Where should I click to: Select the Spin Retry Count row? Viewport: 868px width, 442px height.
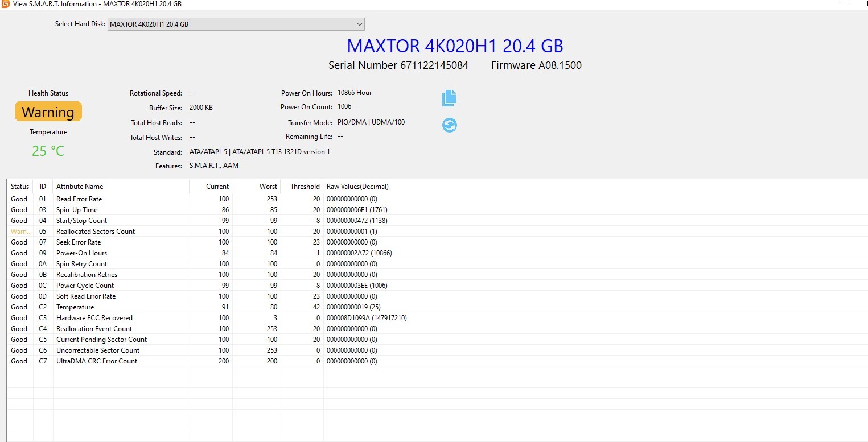tap(437, 264)
